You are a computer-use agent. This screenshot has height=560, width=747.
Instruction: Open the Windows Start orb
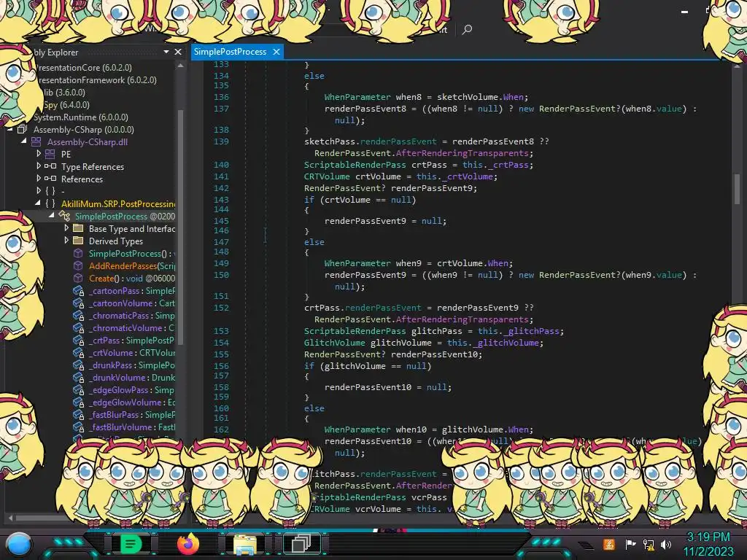(x=18, y=544)
